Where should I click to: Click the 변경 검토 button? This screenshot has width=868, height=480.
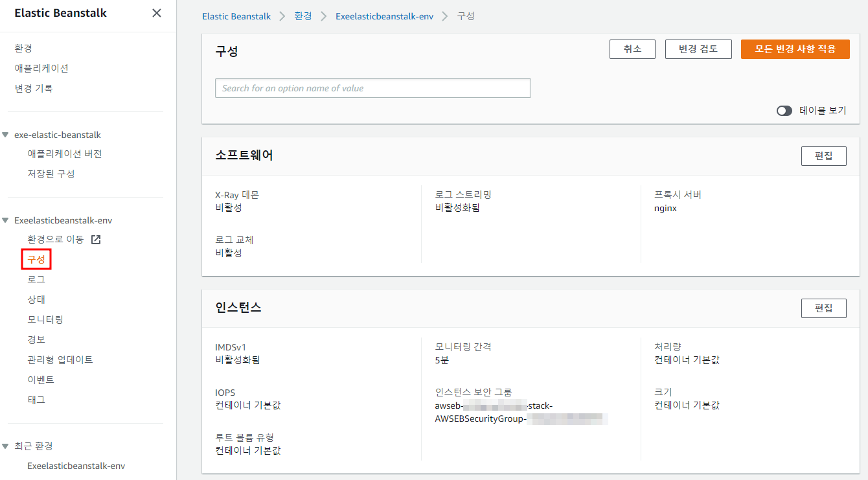coord(698,49)
